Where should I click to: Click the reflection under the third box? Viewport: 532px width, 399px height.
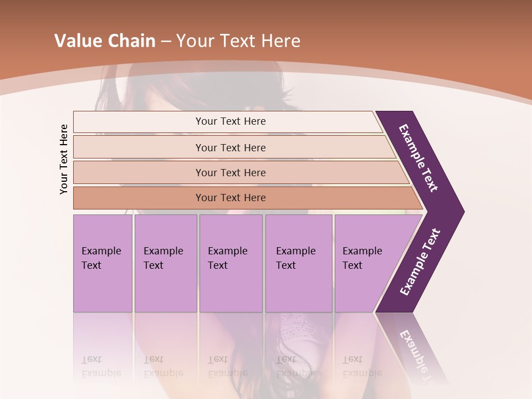(x=231, y=350)
